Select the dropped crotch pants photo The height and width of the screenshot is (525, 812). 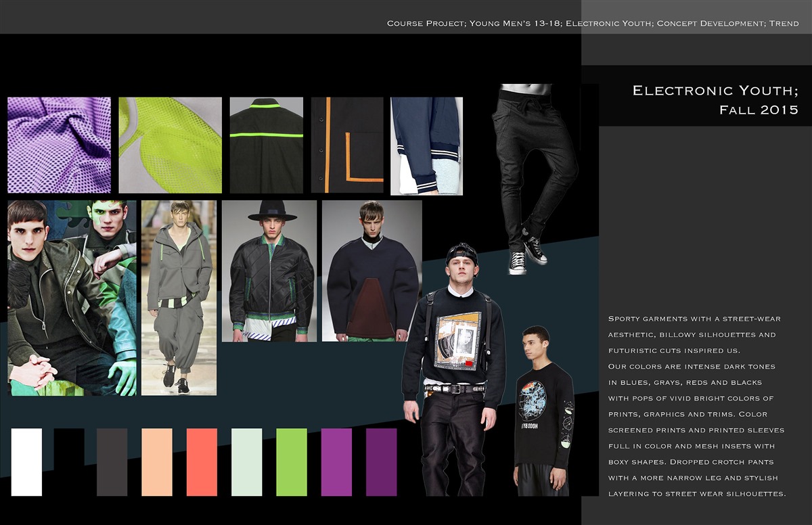(536, 179)
